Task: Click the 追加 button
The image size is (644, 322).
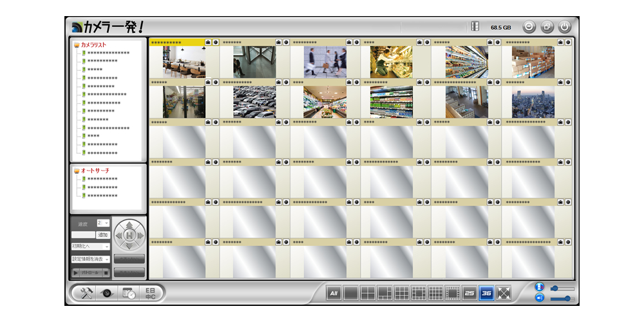Action: pos(103,234)
